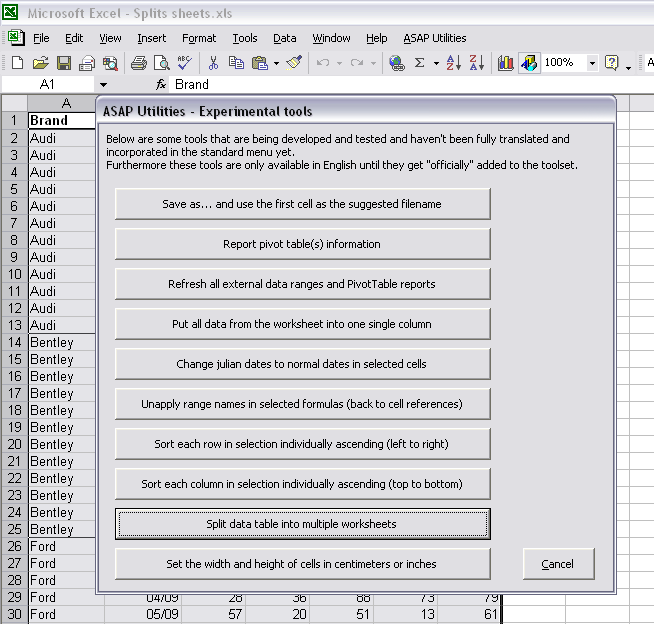654x624 pixels.
Task: Open the Name Box dropdown arrow
Action: 103,85
